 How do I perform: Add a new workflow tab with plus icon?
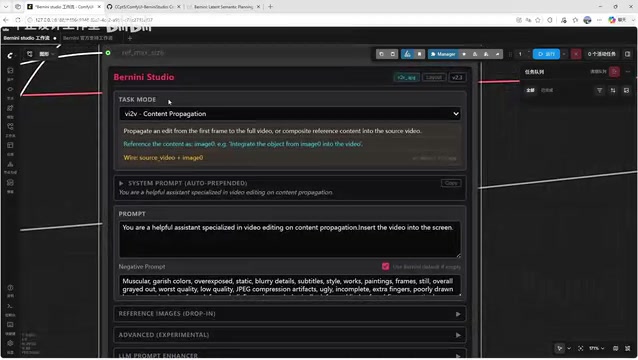(x=130, y=38)
